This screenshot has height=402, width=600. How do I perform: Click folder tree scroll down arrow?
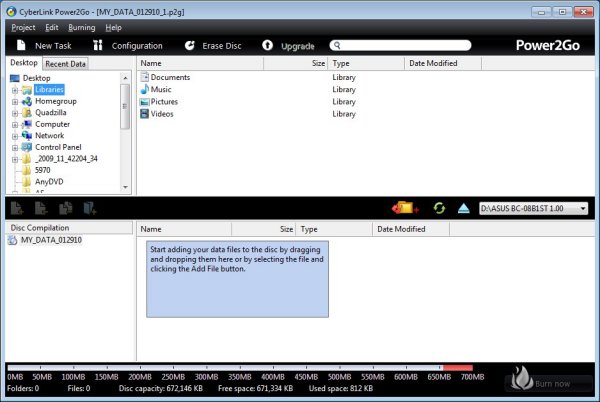(x=125, y=187)
